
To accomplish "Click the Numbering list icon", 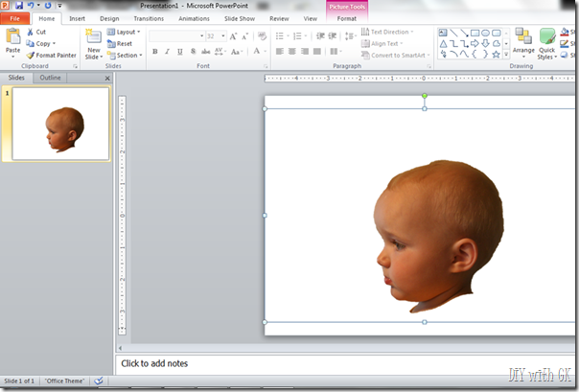I will tap(297, 36).
